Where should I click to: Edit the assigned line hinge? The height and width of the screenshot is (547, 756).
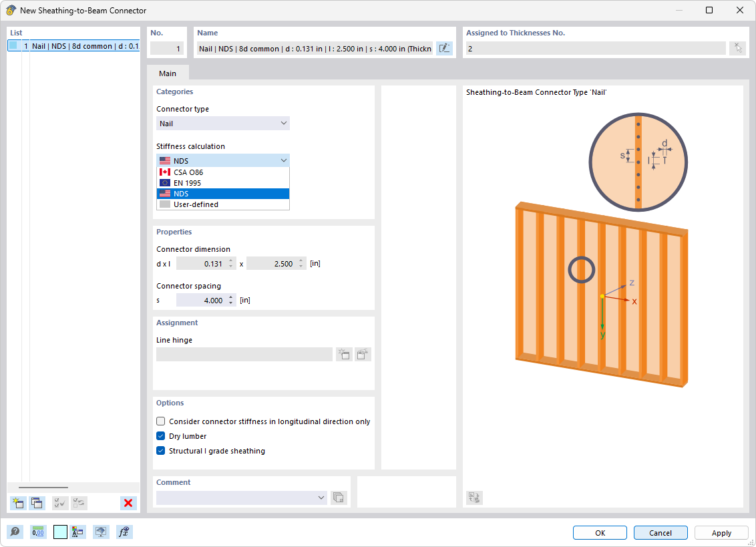[363, 354]
